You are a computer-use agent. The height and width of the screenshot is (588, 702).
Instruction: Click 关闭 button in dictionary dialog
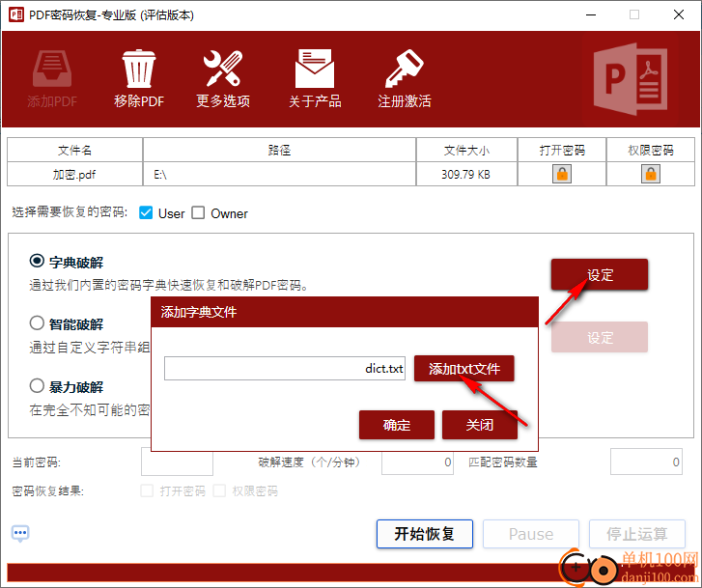(480, 425)
